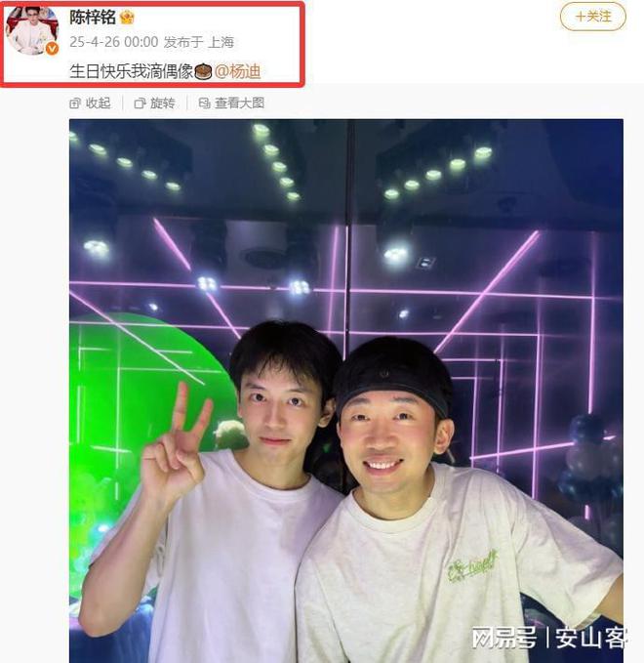This screenshot has height=663, width=644.
Task: Click the 25-4-26 00:00 timestamp
Action: 113,42
